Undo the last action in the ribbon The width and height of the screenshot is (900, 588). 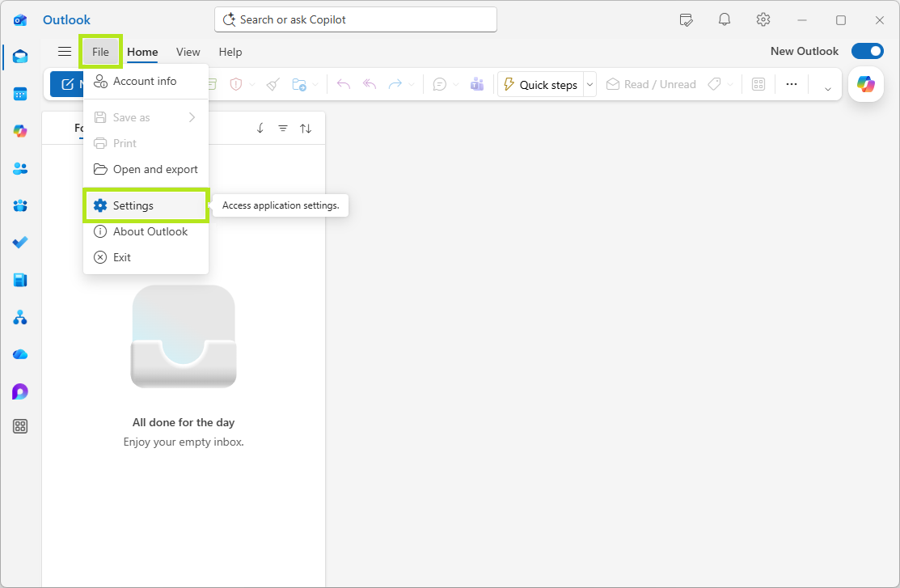click(x=343, y=84)
